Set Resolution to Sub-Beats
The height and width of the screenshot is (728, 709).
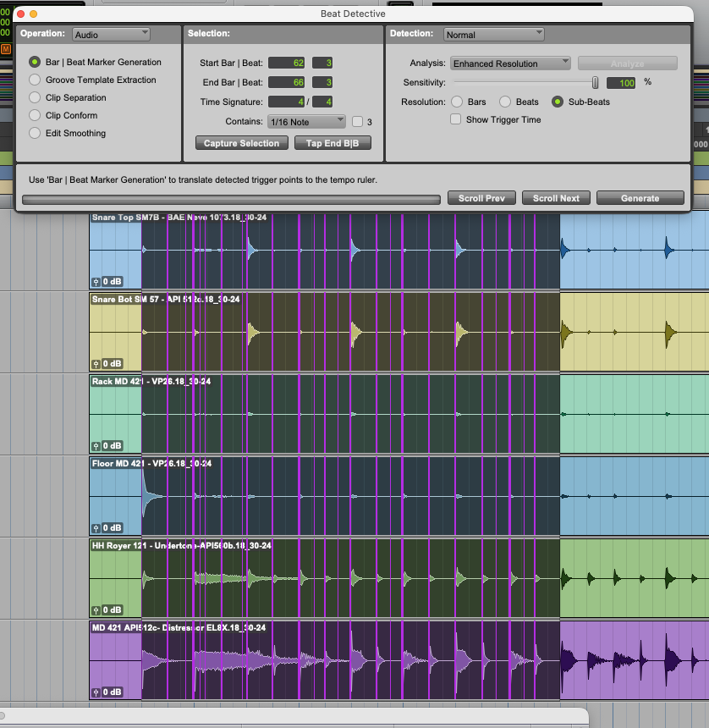(558, 102)
